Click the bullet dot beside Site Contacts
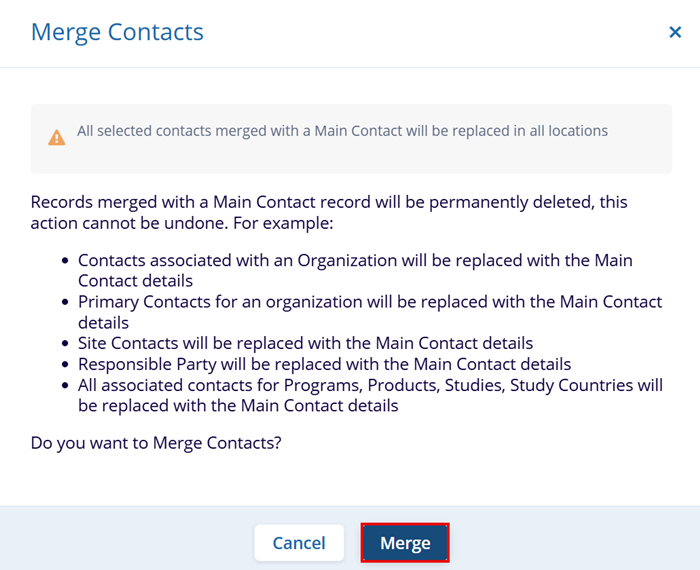The image size is (700, 570). (x=66, y=344)
